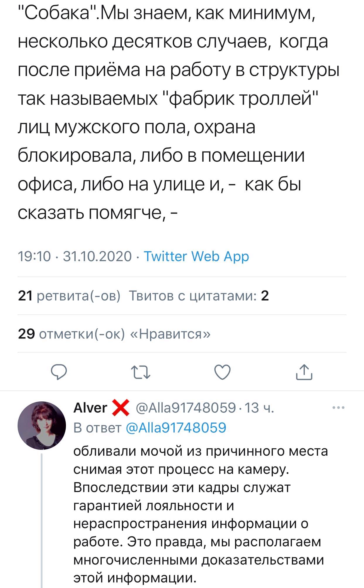Image resolution: width=364 pixels, height=588 pixels.
Task: Open the quote tweets count «Твитов с цитатами»
Action: [199, 296]
